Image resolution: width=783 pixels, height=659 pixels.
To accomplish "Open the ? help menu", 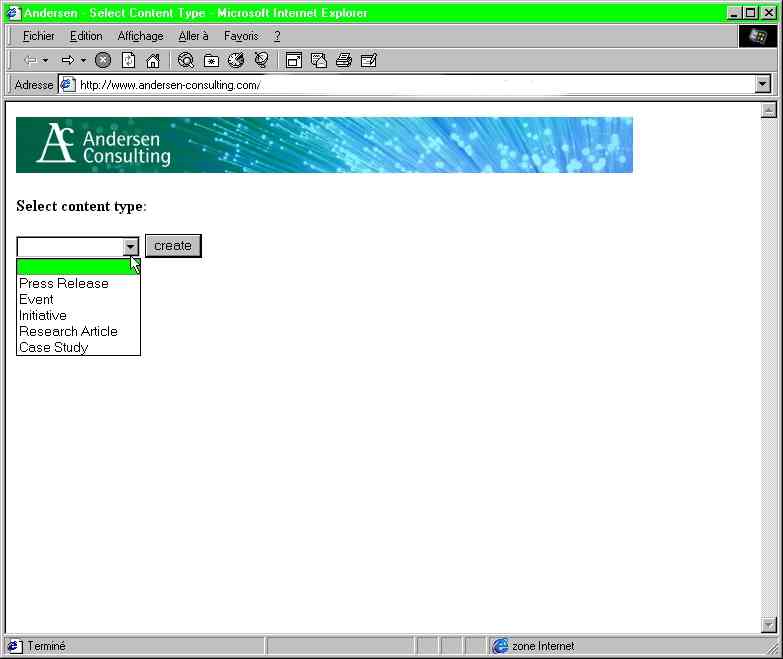I will tap(277, 36).
